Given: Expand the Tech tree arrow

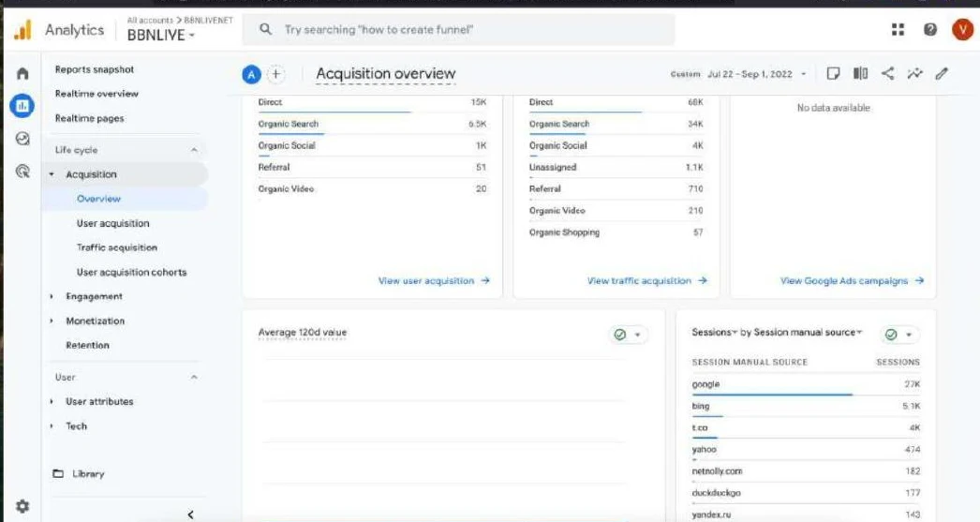Looking at the screenshot, I should (x=52, y=425).
